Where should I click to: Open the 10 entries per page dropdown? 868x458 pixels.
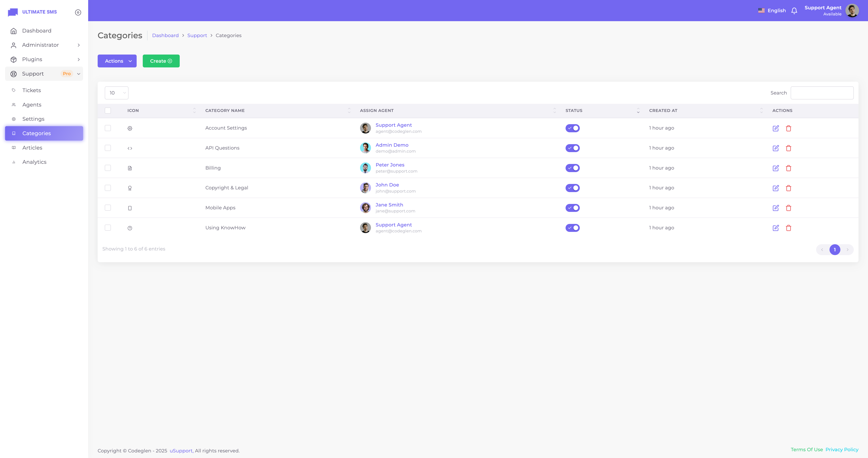(x=117, y=93)
